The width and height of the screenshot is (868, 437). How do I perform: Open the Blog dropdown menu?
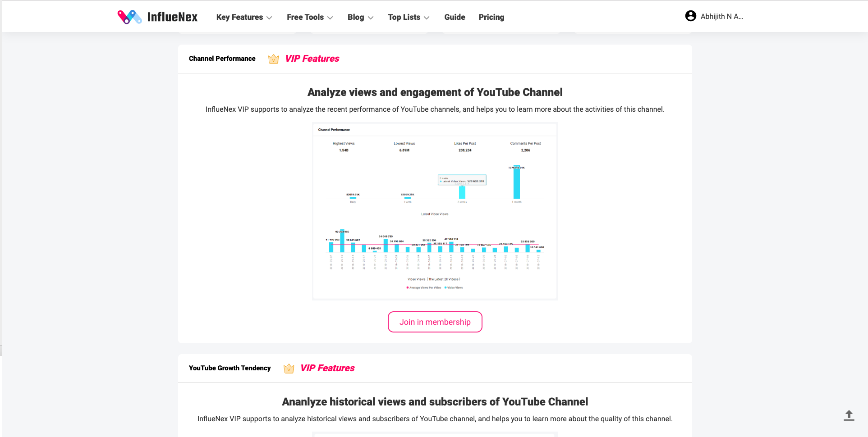pos(360,17)
